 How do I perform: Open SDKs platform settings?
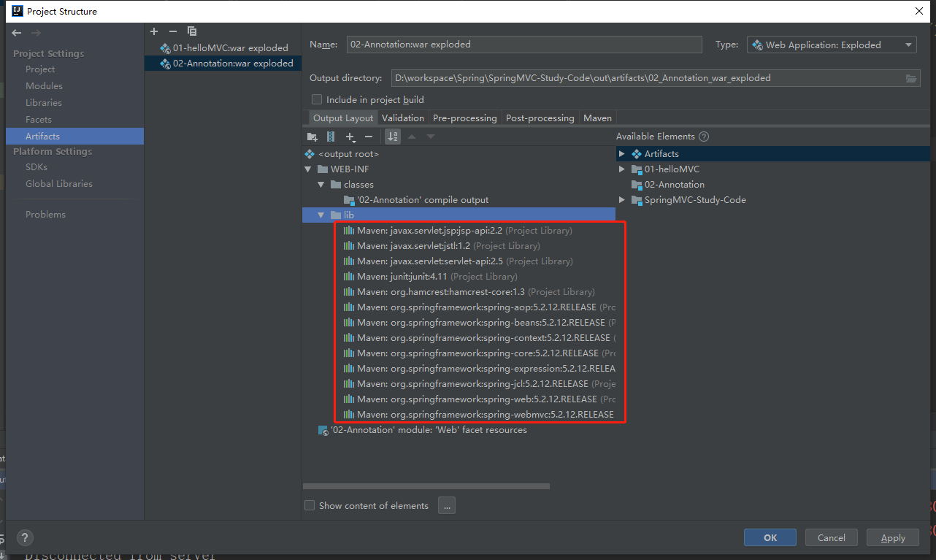37,167
